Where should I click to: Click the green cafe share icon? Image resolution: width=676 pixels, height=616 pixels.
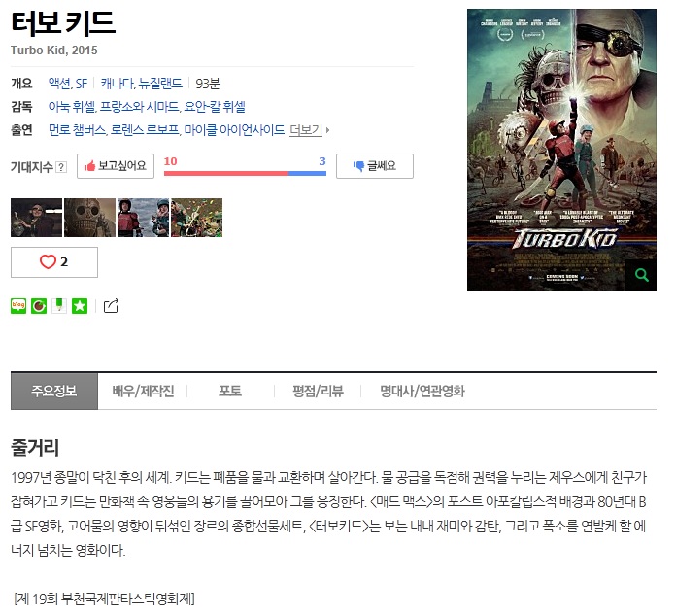39,306
